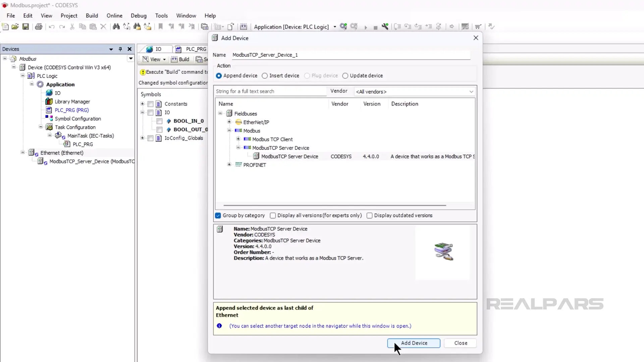Open the Debug menu
This screenshot has width=644, height=362.
[139, 16]
